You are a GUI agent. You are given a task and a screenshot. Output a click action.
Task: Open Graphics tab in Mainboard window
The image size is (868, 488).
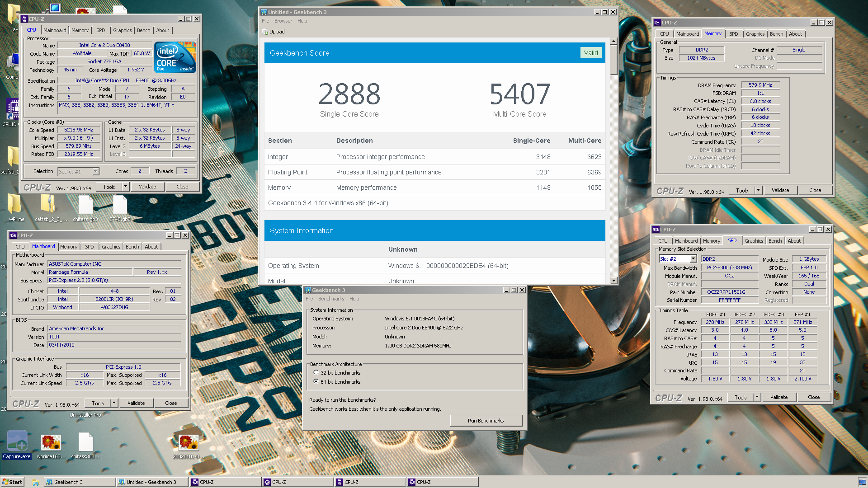(x=111, y=247)
